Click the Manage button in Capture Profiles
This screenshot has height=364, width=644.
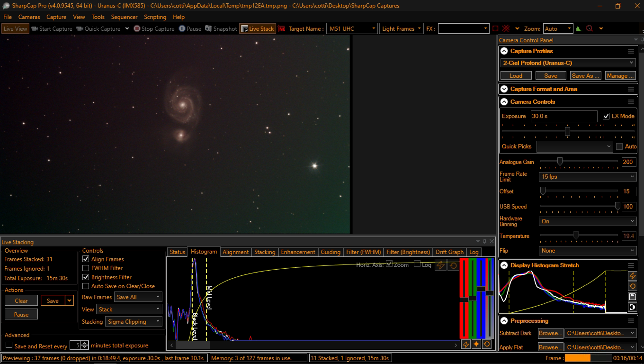coord(619,76)
